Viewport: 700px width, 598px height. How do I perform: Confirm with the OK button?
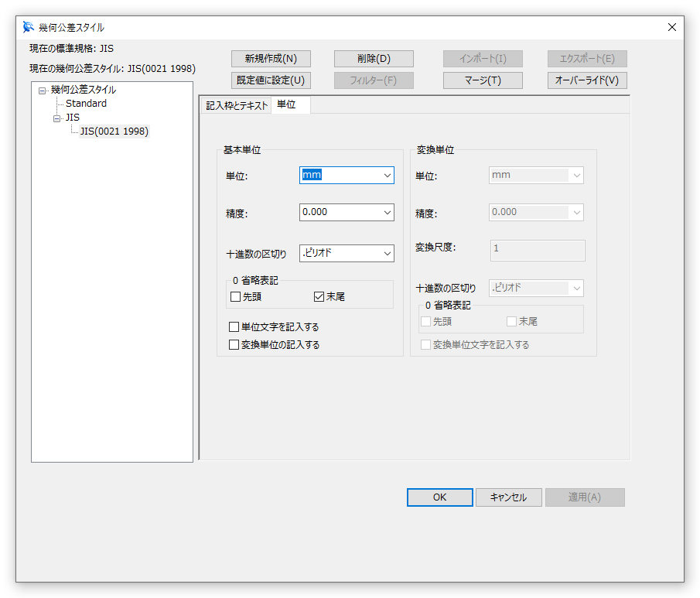click(x=439, y=497)
